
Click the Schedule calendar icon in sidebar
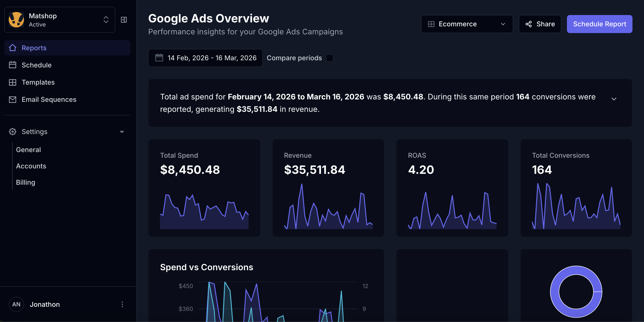(x=12, y=65)
